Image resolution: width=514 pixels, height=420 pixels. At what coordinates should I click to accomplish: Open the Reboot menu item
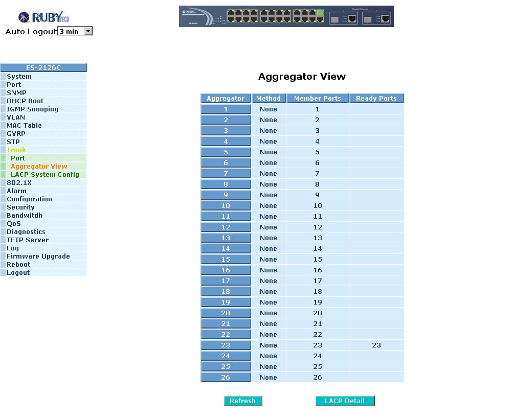18,265
